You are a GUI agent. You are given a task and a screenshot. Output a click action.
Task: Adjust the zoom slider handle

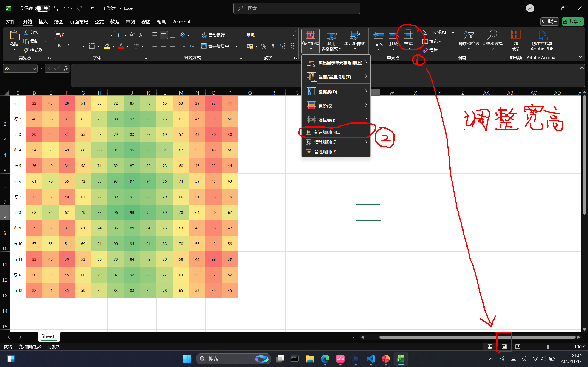pos(548,347)
